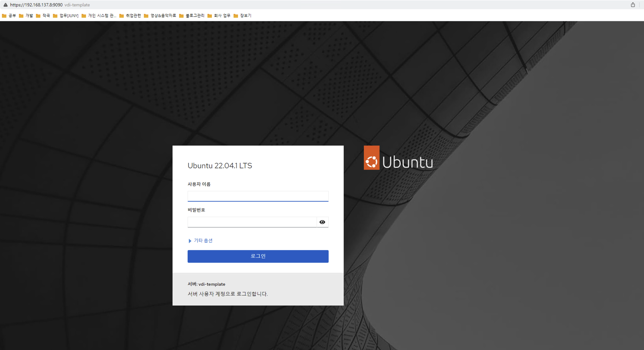Click the address bar URL https://192.168.137.8:9090
644x350 pixels.
(x=36, y=5)
